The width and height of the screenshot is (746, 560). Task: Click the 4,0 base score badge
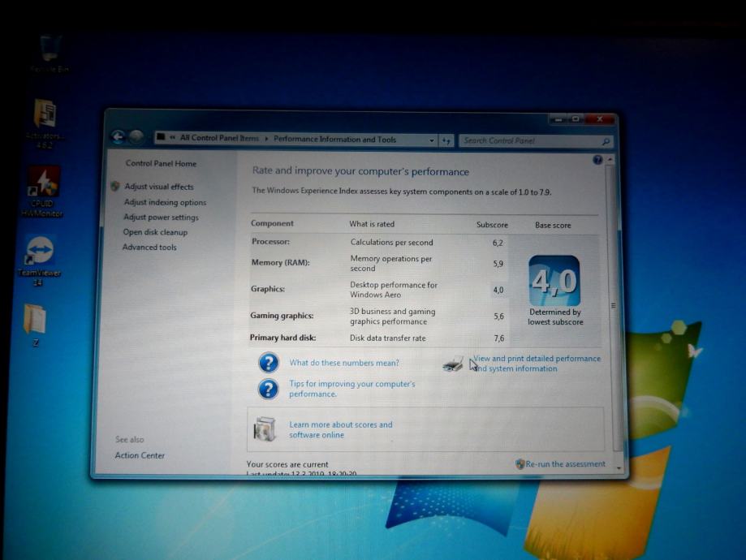(x=554, y=281)
